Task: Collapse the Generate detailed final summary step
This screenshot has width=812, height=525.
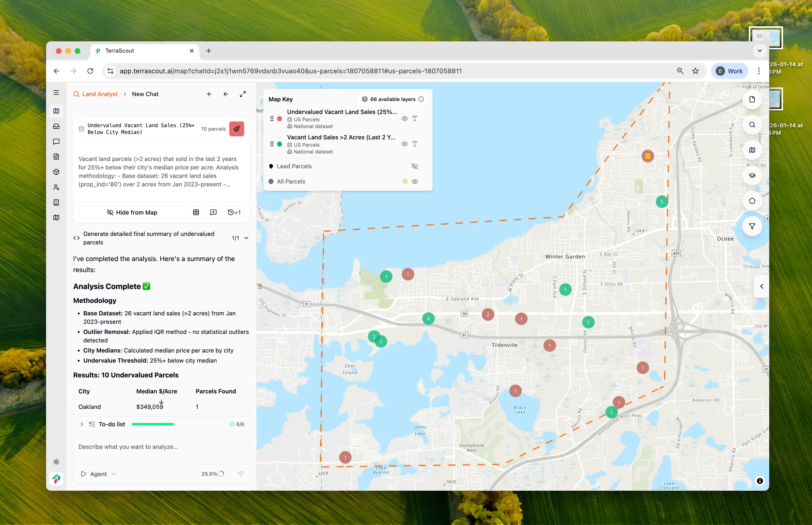Action: pyautogui.click(x=246, y=238)
